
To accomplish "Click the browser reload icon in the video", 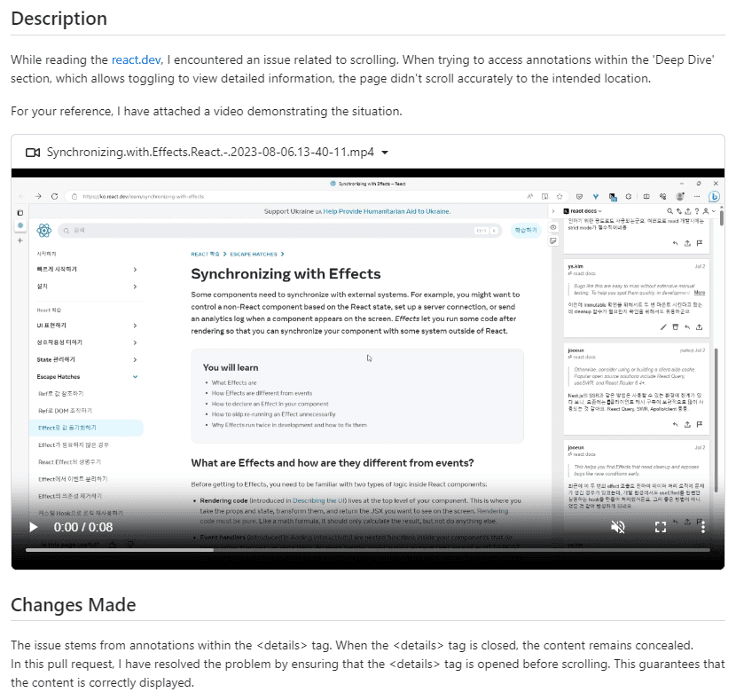I will [x=54, y=196].
